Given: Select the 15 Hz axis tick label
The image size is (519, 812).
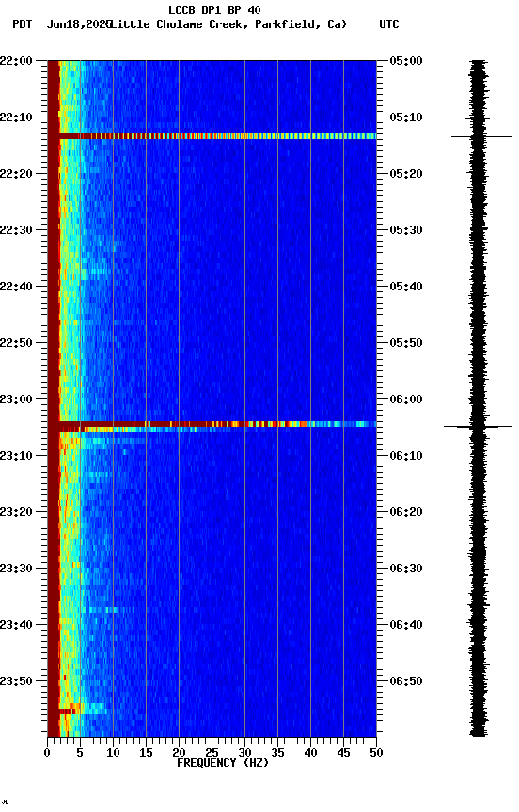Looking at the screenshot, I should [146, 754].
